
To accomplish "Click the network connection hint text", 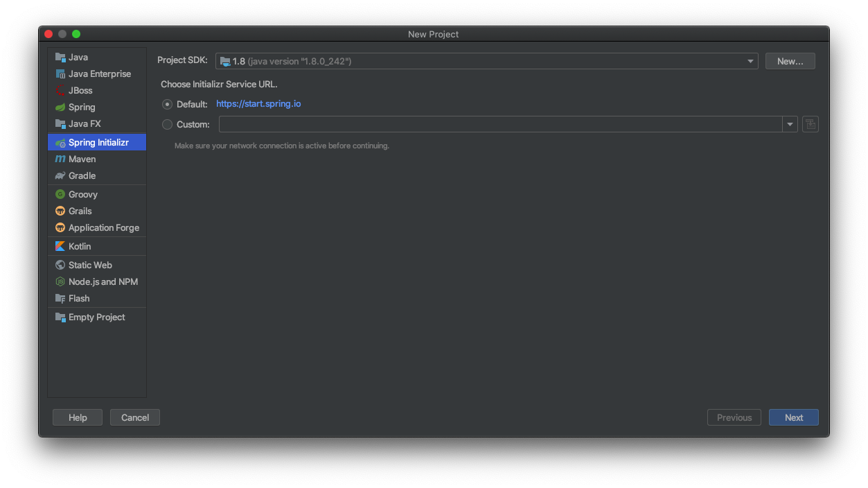I will point(282,146).
